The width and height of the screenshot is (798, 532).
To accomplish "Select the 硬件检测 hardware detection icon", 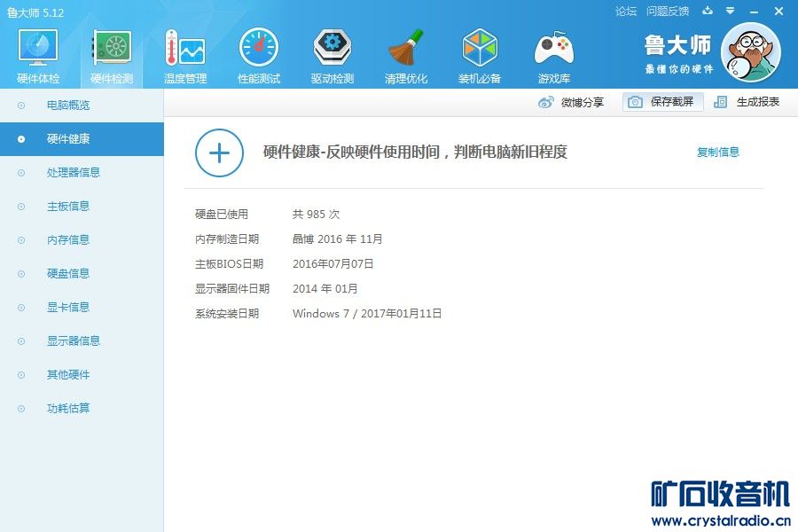I will (x=112, y=56).
